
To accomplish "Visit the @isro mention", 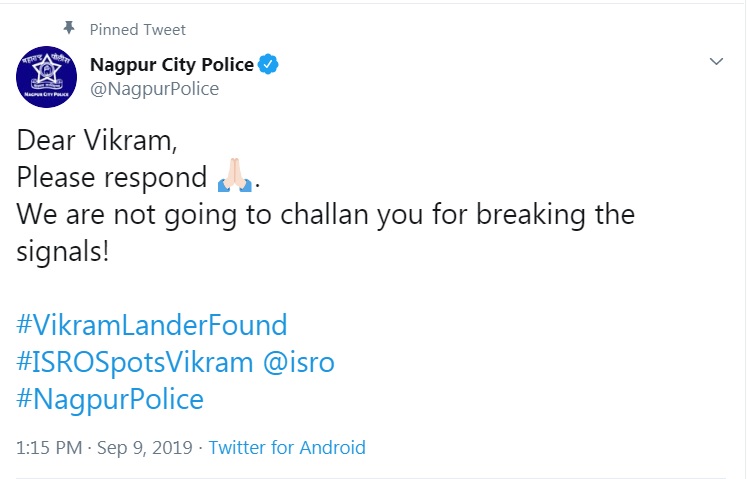I will tap(298, 362).
